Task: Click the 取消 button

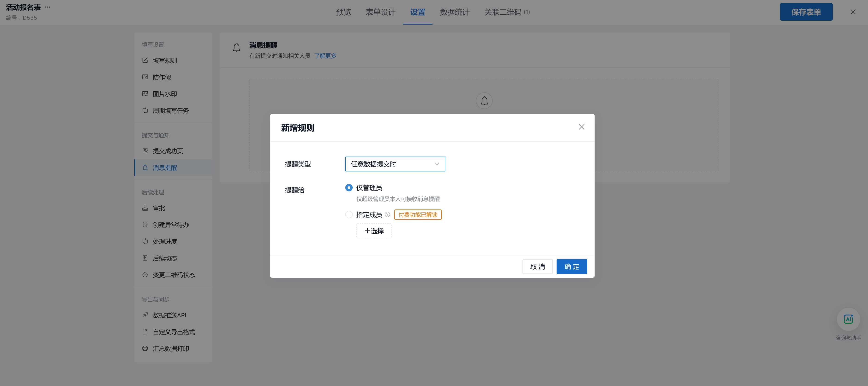Action: pos(537,266)
